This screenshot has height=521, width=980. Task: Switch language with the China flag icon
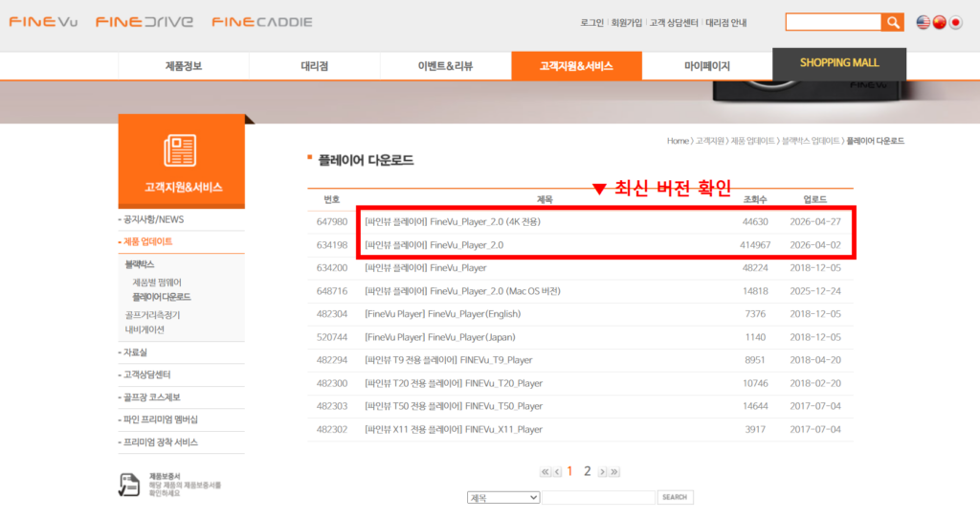pos(940,23)
